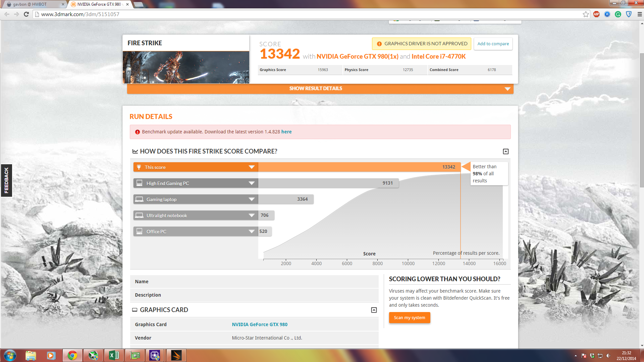Click the Physics Score value 12735
Viewport: 644px width, 362px height.
(x=408, y=70)
